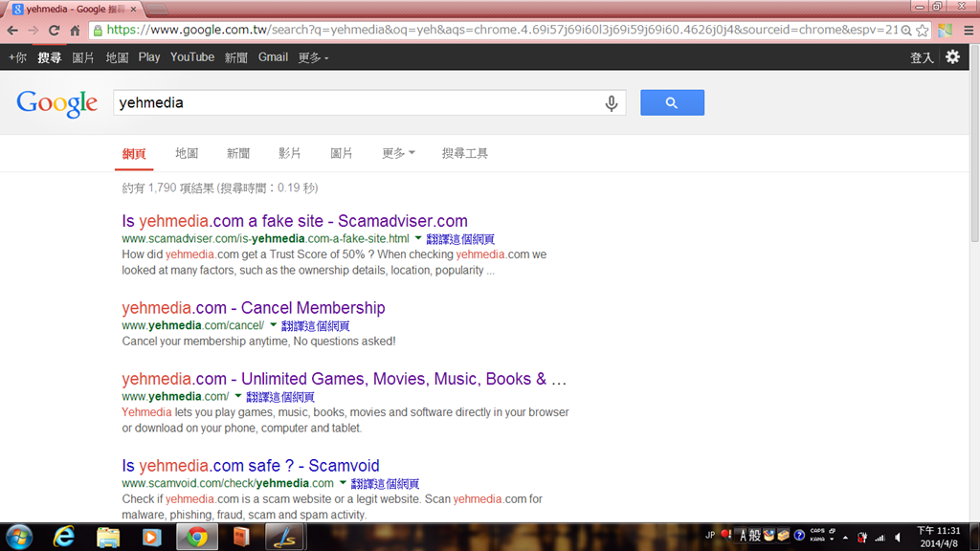
Task: Click the Chrome icon on the taskbar
Action: [197, 538]
